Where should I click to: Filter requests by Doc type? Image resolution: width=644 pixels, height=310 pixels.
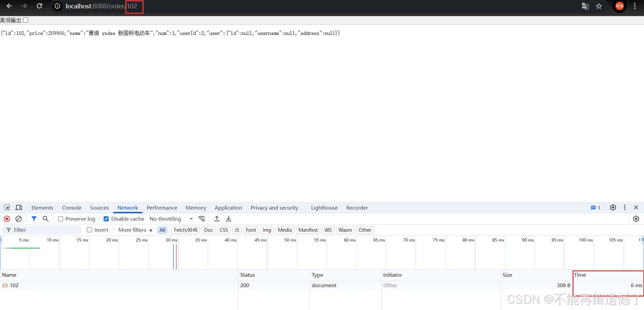tap(208, 230)
